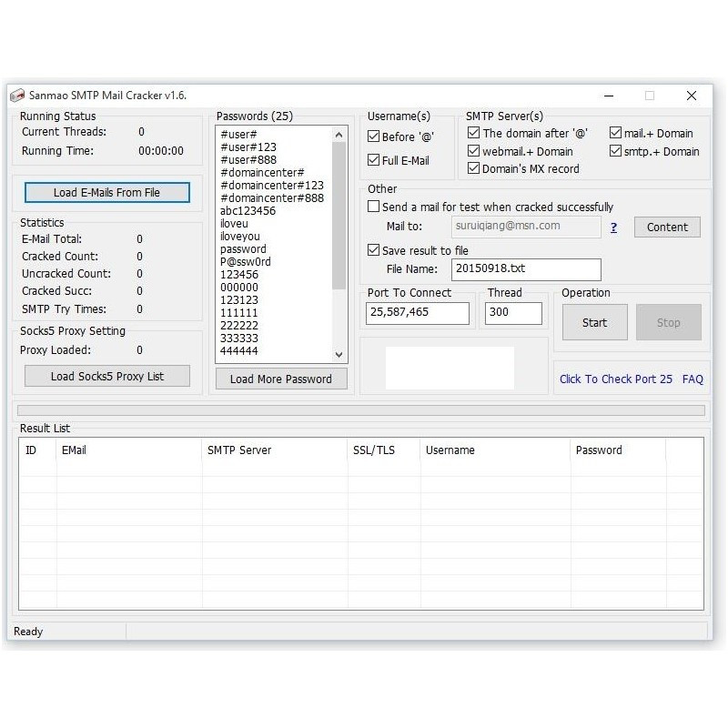This screenshot has height=728, width=728.
Task: Enable Send a mail for test checkbox
Action: point(374,207)
